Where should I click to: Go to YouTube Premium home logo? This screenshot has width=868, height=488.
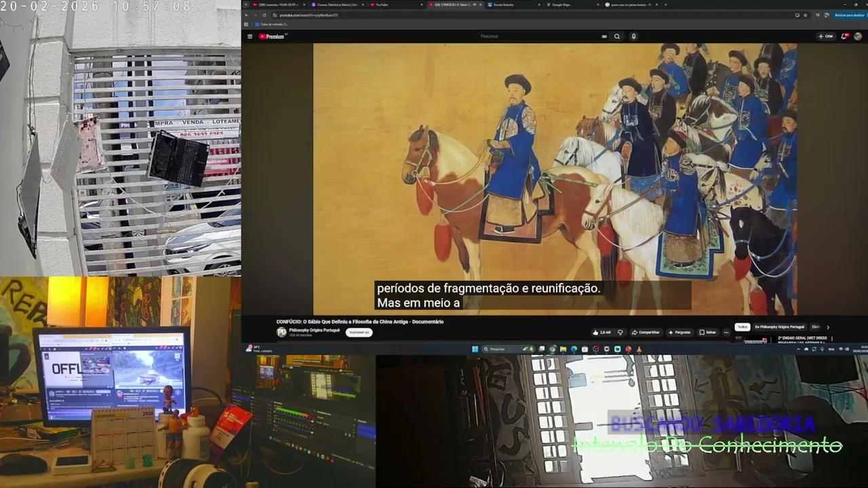(273, 37)
